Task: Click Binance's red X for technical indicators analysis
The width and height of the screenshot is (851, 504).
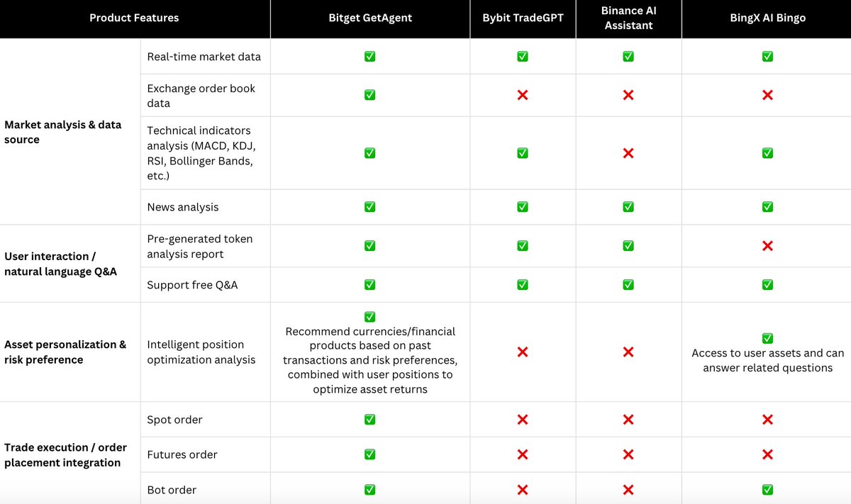Action: click(628, 153)
